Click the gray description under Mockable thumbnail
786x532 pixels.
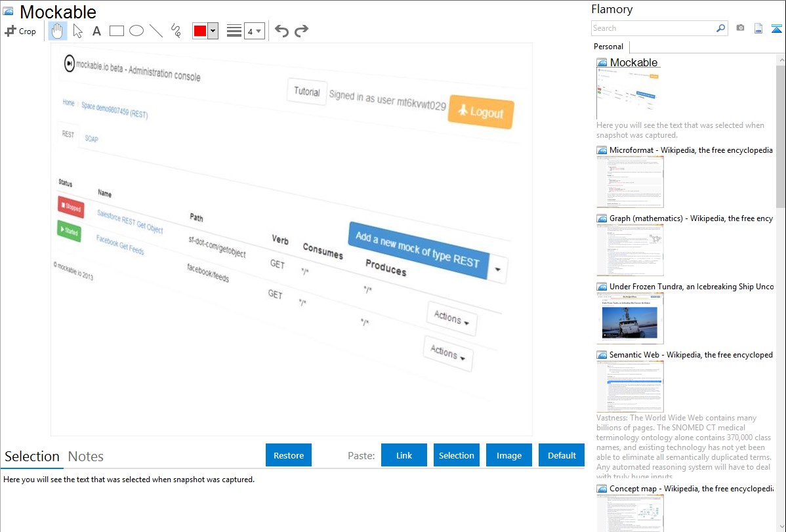tap(680, 131)
